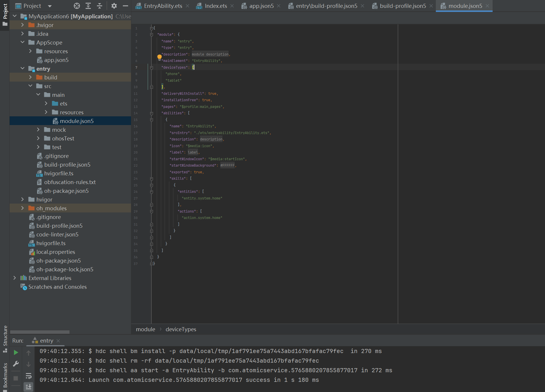Screen dimensions: 545x392
Task: Collapse the AppScope folder
Action: tap(22, 42)
